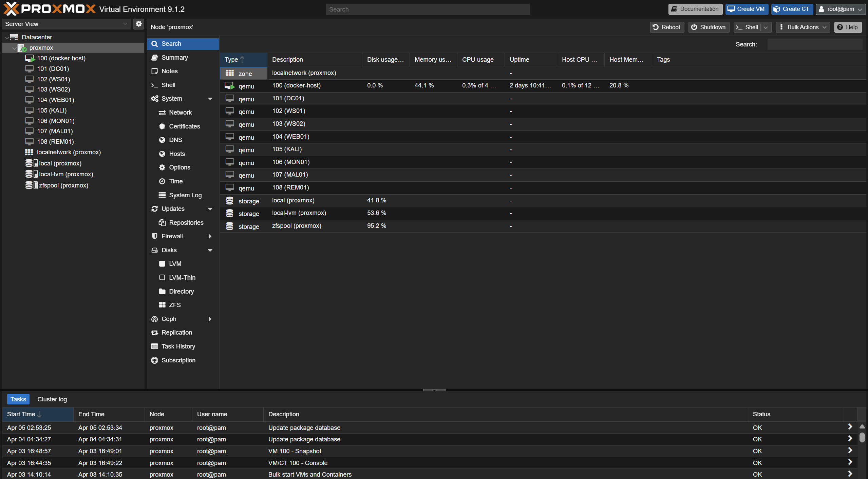Open the Create VM dialog
This screenshot has height=479, width=868.
click(x=746, y=9)
